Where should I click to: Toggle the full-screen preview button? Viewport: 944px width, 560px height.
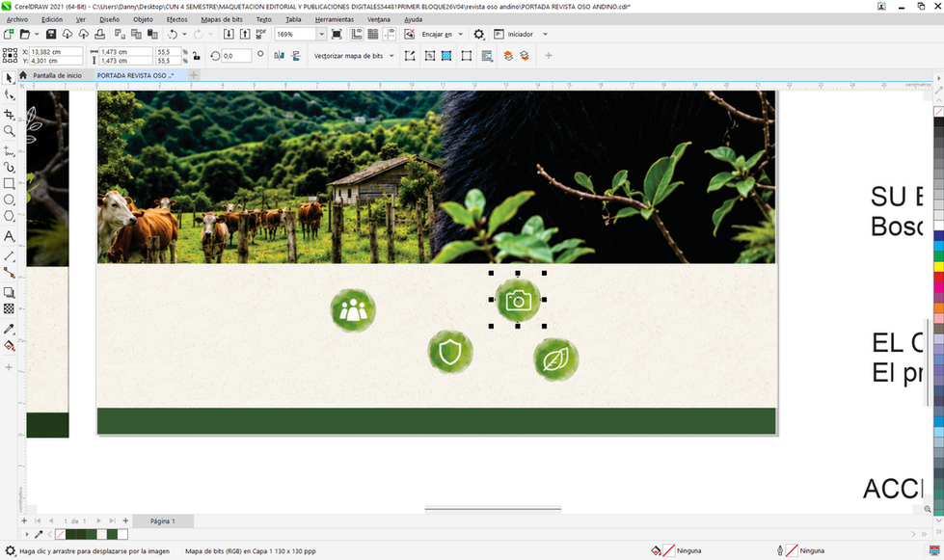tap(337, 35)
